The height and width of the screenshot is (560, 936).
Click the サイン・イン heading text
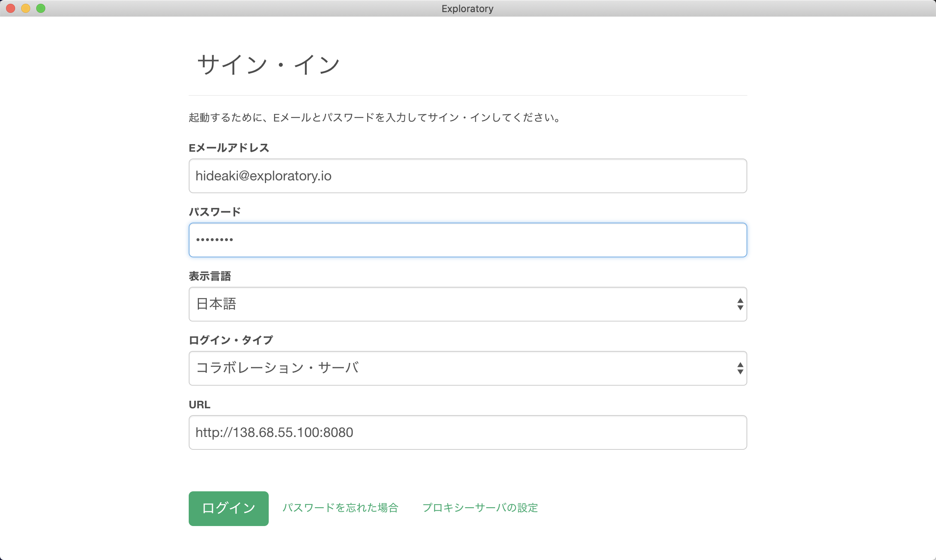[269, 65]
